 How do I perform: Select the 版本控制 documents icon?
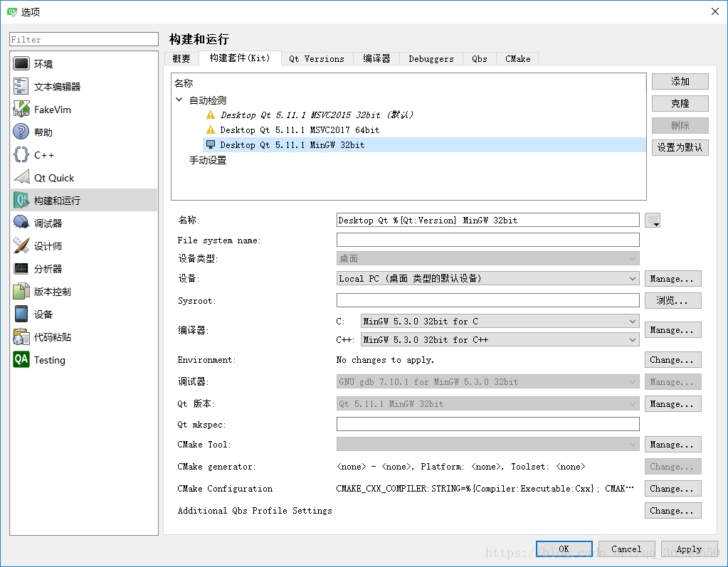[21, 291]
